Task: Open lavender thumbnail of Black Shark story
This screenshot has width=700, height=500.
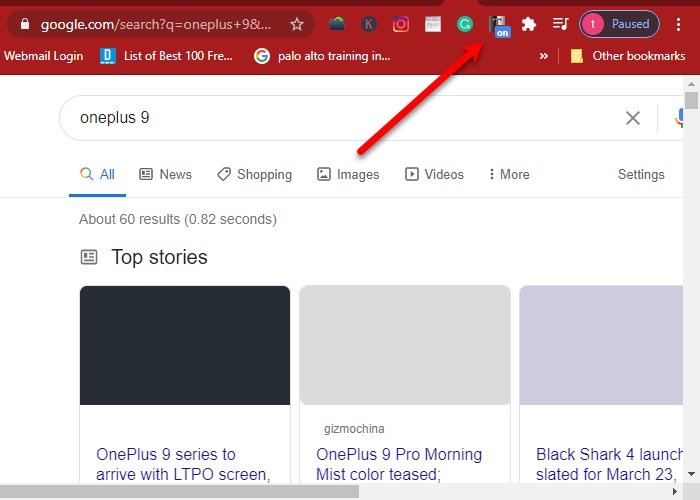Action: (x=601, y=346)
